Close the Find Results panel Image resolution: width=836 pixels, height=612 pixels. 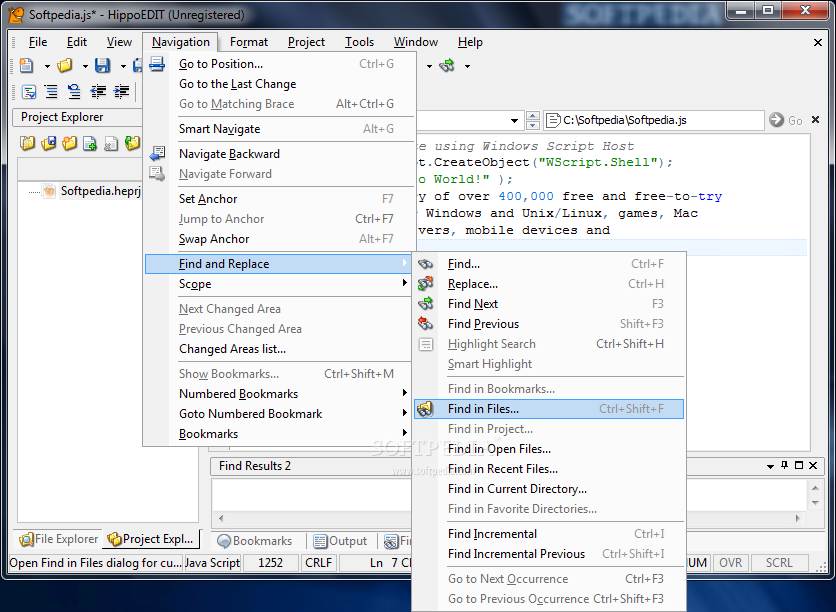[813, 465]
